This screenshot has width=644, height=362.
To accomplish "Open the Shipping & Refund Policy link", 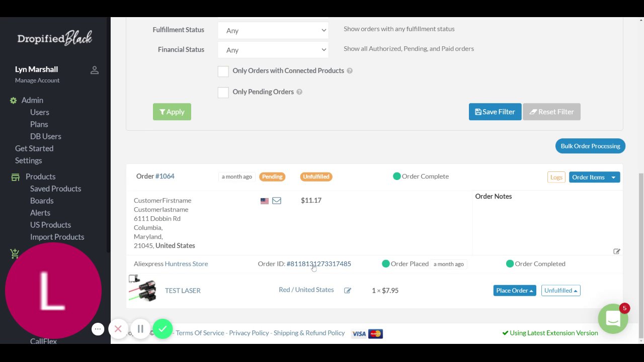I will 309,333.
